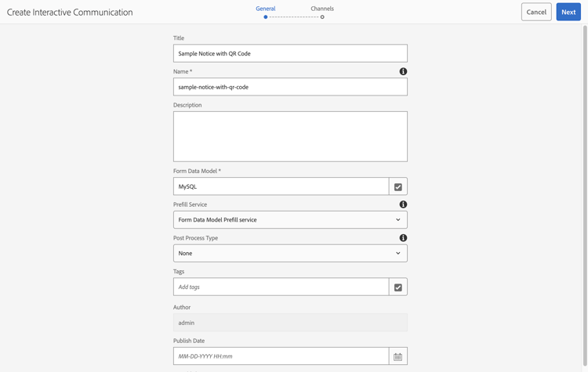Click inside the Description text area
The image size is (588, 372).
[x=290, y=137]
